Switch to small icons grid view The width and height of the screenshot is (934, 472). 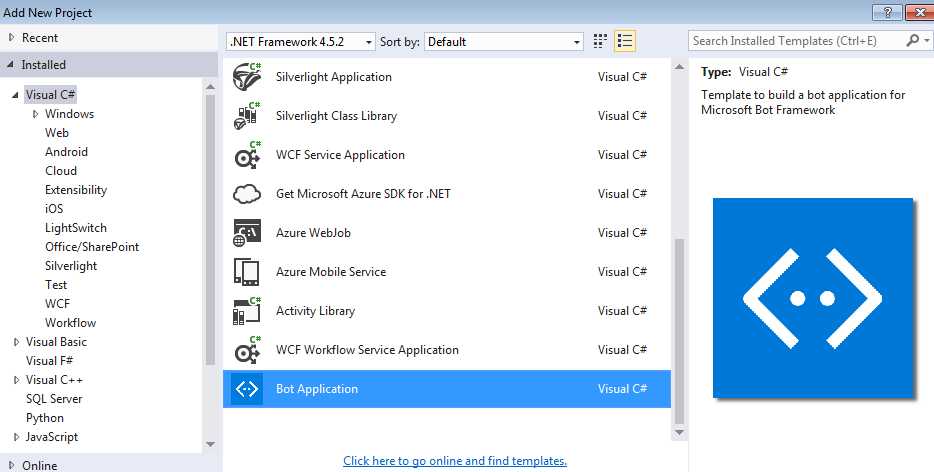(x=600, y=41)
